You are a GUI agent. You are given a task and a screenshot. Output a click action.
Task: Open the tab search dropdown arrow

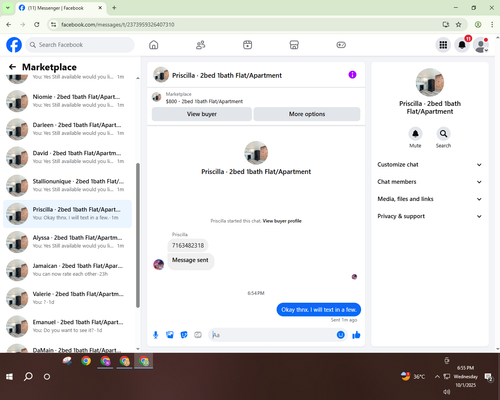tap(8, 8)
